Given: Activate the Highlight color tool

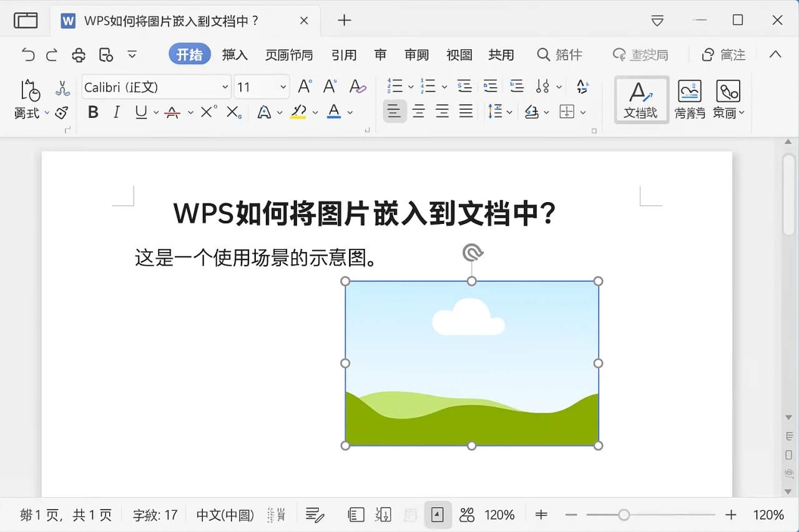Looking at the screenshot, I should (x=299, y=112).
